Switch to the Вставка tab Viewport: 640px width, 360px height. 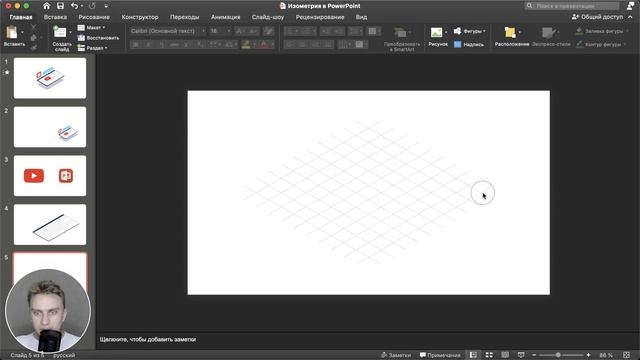click(55, 17)
